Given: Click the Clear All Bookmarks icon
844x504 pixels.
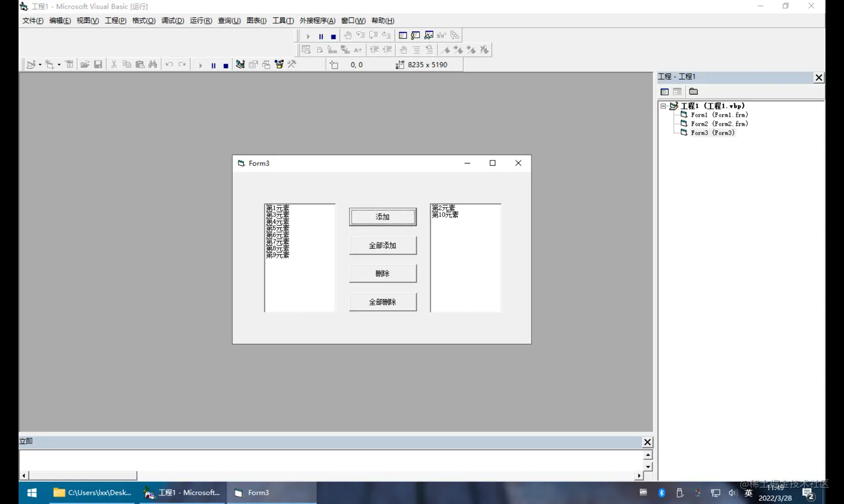Looking at the screenshot, I should click(485, 50).
